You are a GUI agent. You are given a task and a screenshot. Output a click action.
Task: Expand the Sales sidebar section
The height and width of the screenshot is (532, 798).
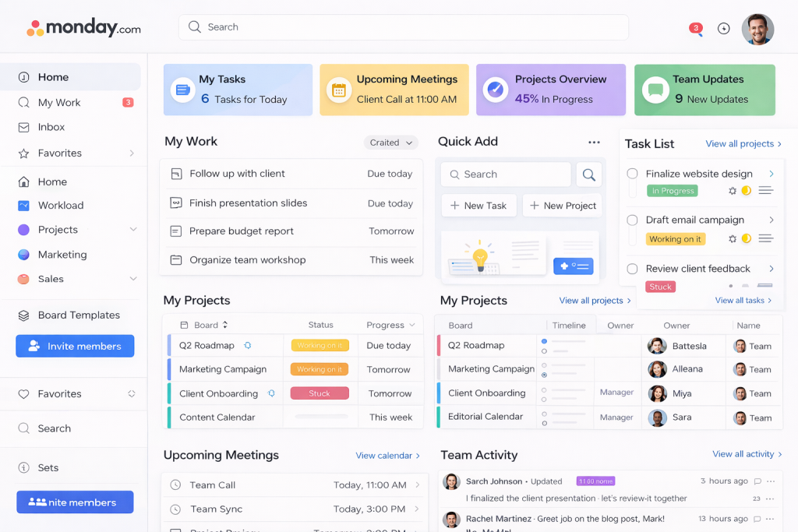[132, 279]
